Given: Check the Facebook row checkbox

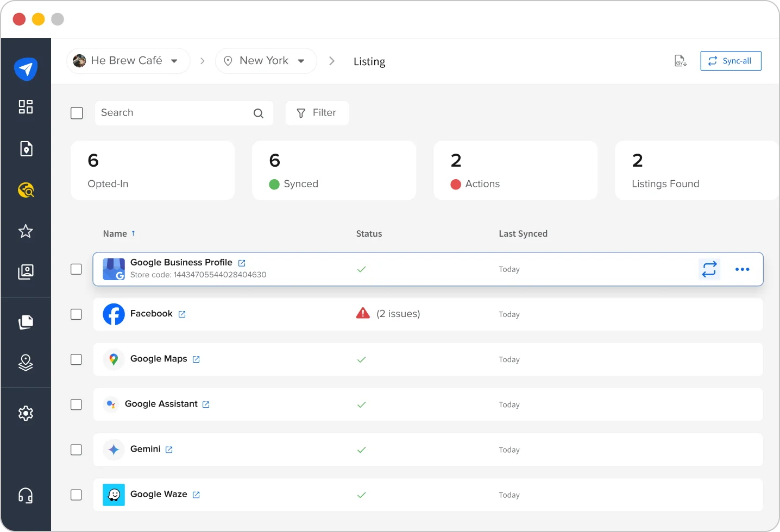Looking at the screenshot, I should 76,314.
